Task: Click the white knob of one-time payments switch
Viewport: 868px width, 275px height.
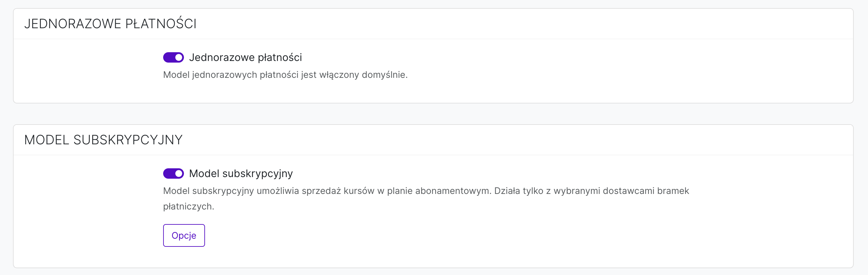Action: point(179,58)
